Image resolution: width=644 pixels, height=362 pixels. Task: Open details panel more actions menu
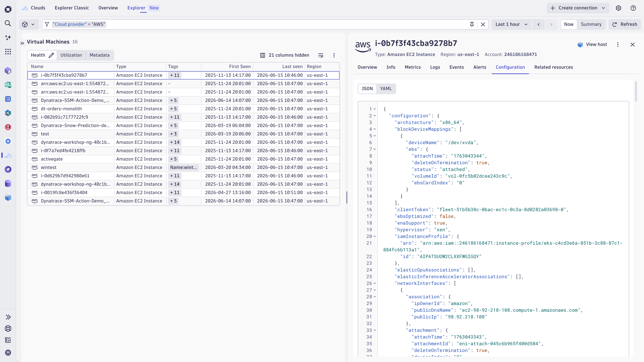618,44
